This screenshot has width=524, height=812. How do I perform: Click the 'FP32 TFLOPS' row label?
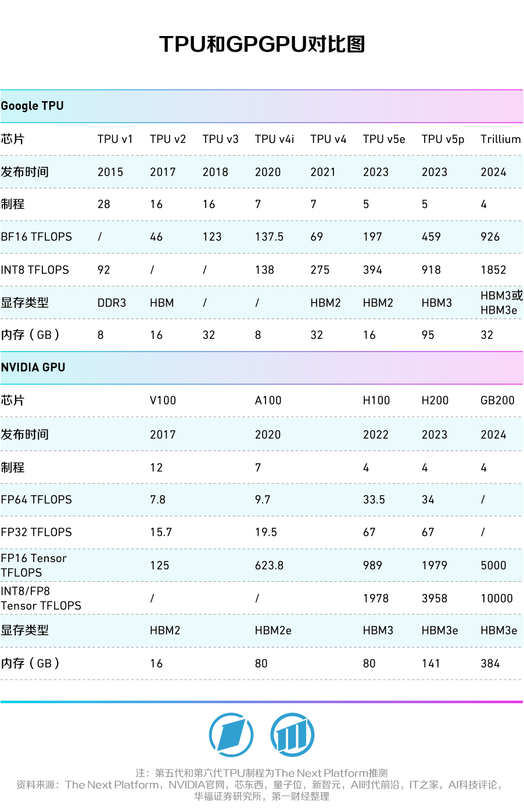coord(37,532)
